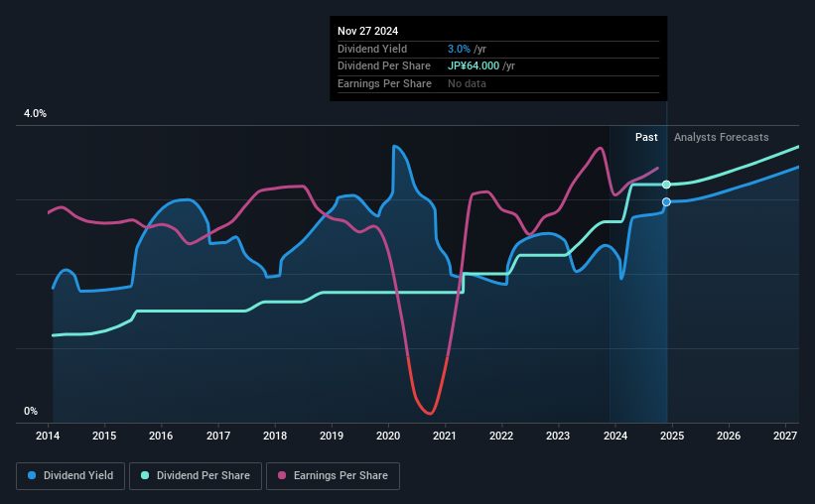This screenshot has height=504, width=815.
Task: Click the '0%' y-axis label
Action: [x=31, y=411]
